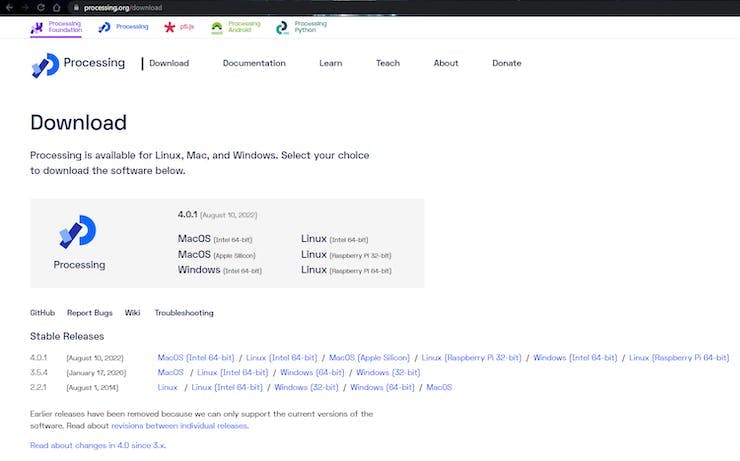Open the Teach nav item

coord(387,63)
